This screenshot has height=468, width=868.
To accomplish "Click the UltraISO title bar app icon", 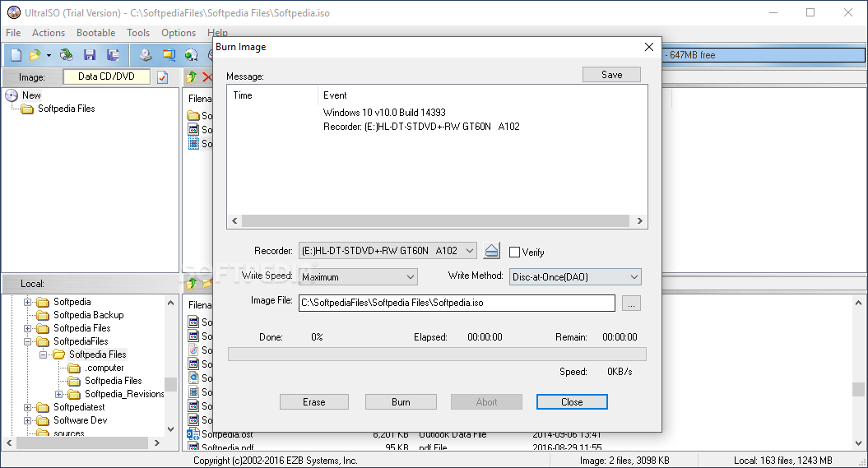I will click(13, 12).
